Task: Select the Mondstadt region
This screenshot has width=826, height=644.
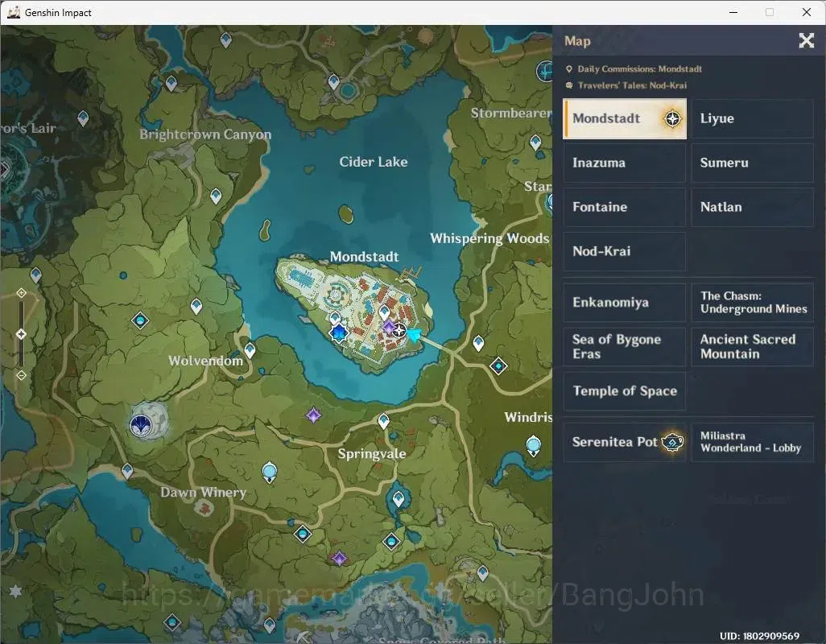Action: 625,118
